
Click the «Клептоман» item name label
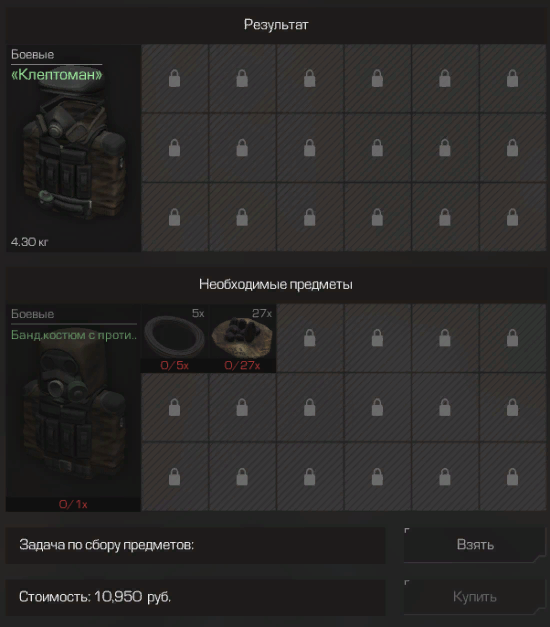click(56, 75)
